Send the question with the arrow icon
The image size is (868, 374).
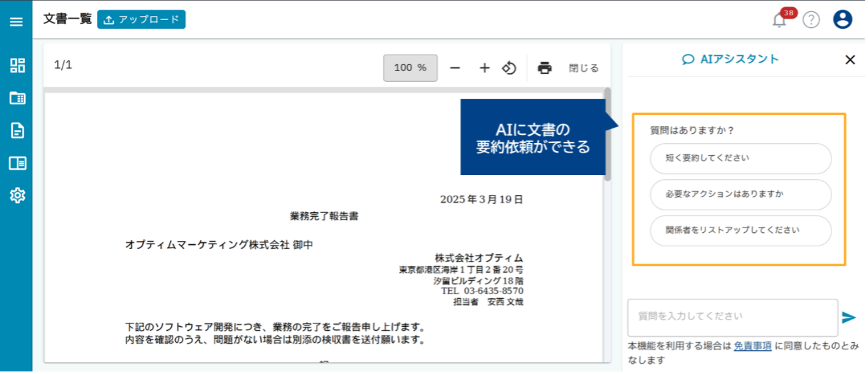tap(849, 317)
